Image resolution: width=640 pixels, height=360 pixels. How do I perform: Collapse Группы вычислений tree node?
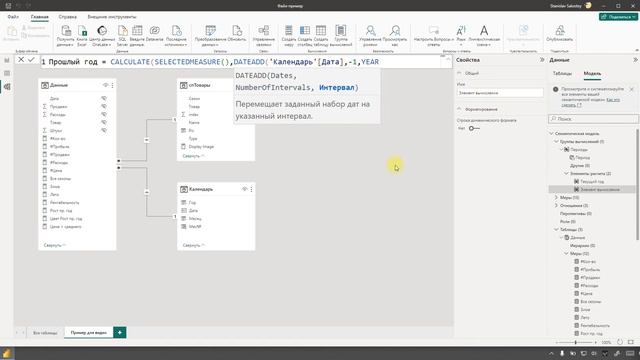click(556, 142)
